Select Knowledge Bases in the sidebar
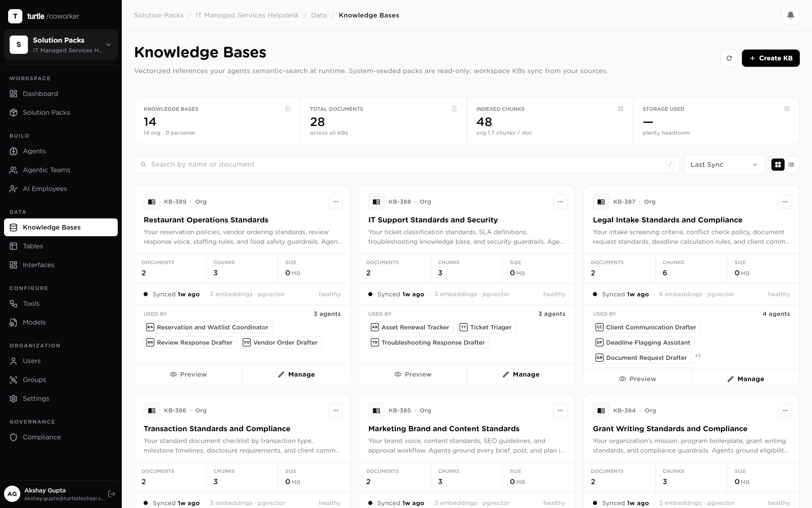The height and width of the screenshot is (508, 812). [x=61, y=228]
